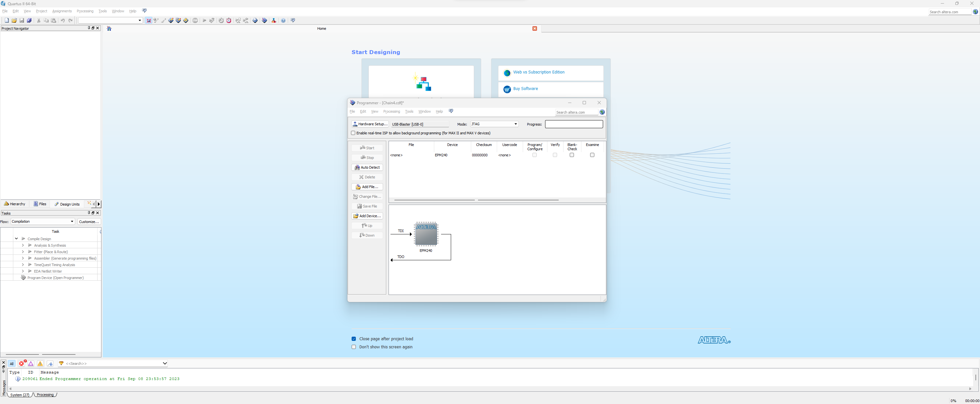Open Tools menu in main Quartus window
The height and width of the screenshot is (404, 980).
coord(102,11)
